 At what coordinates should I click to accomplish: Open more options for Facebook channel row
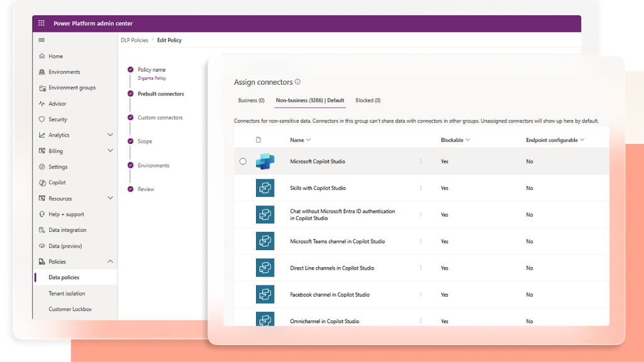tap(421, 294)
